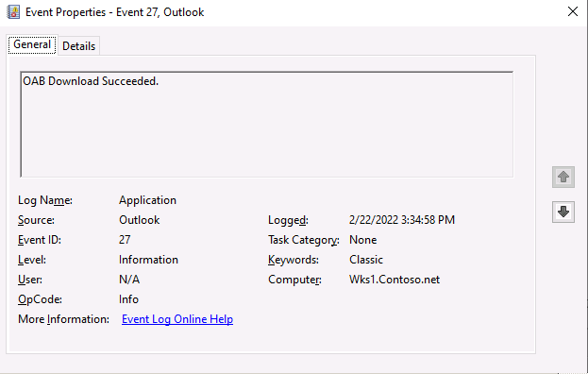This screenshot has height=374, width=588.
Task: Click the Event ID value '27'
Action: [125, 240]
